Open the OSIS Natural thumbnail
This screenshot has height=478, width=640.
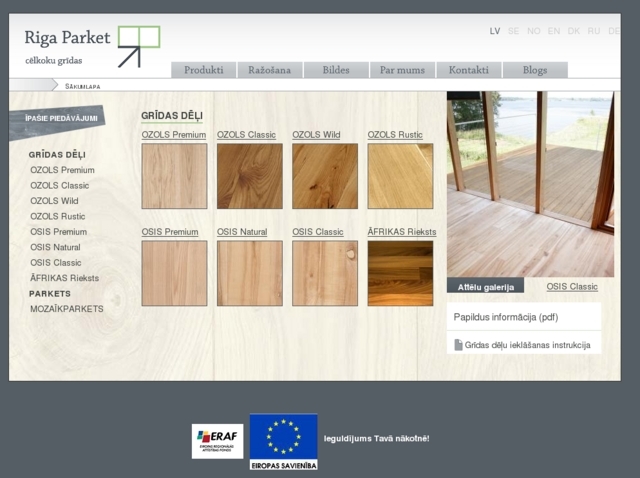(249, 273)
